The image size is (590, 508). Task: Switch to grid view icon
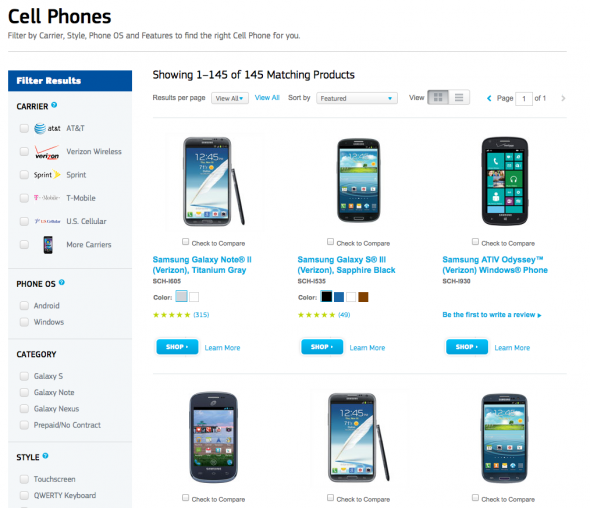[438, 97]
